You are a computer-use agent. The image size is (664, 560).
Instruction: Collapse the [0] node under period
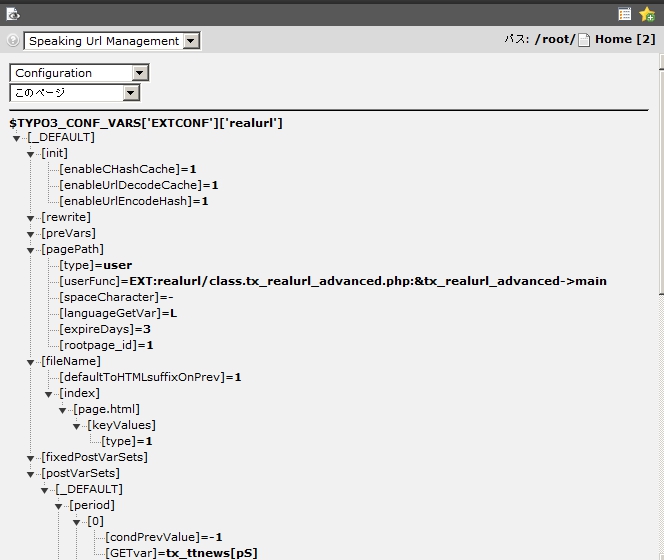pos(76,522)
